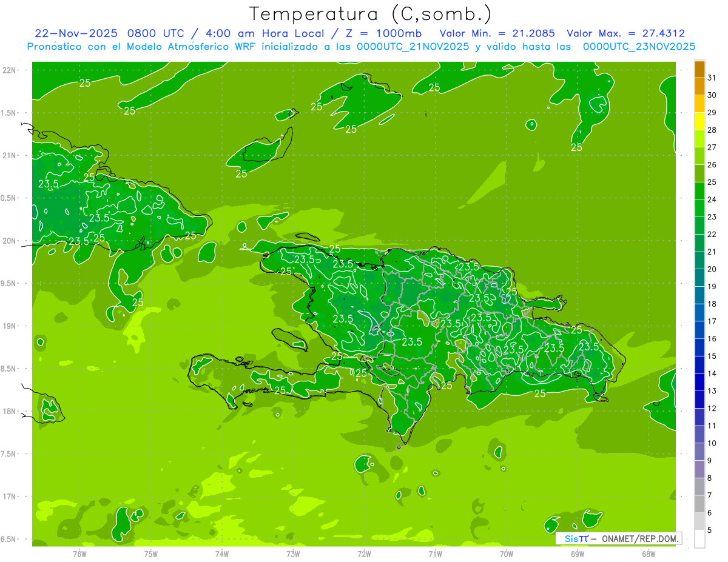Screen dimensions: 728x562
Task: Pick orange swatch between 30 and 31 on colorbar
Action: pos(699,87)
